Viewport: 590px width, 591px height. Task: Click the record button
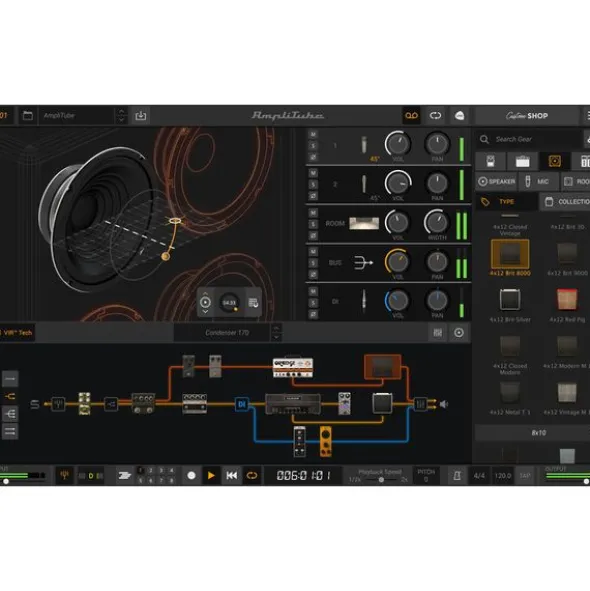192,475
